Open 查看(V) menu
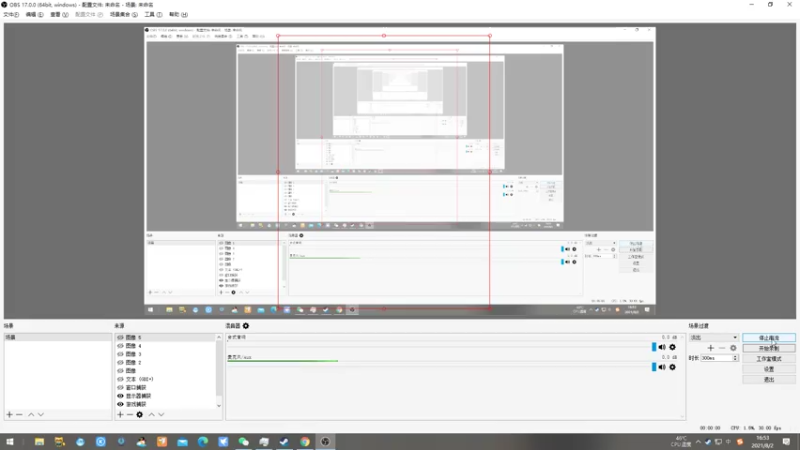Screen dimensions: 800x450 [x=59, y=14]
